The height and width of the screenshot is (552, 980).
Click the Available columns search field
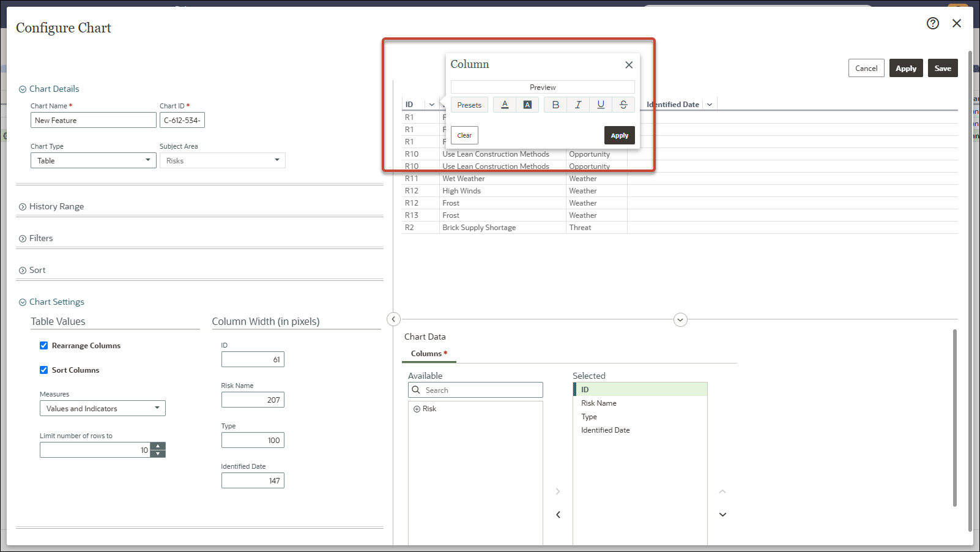point(475,390)
